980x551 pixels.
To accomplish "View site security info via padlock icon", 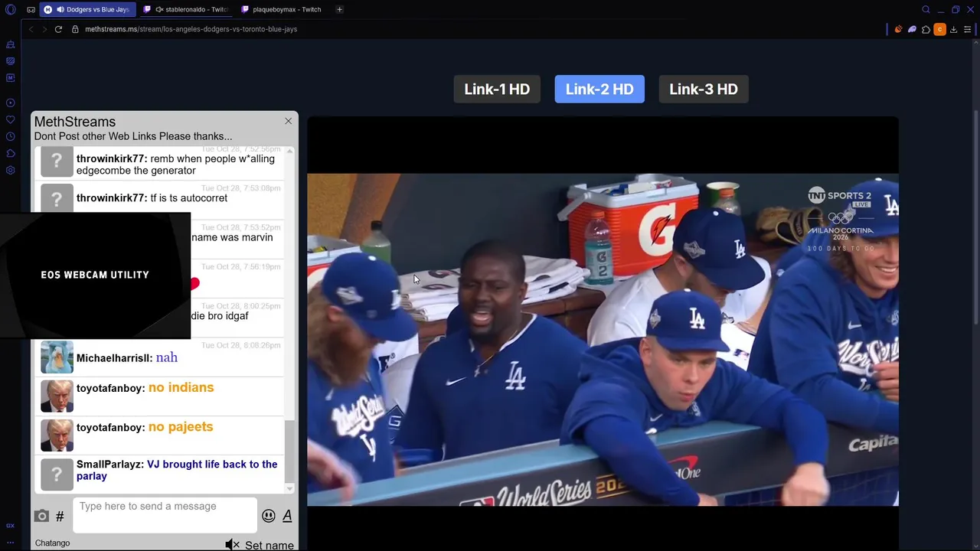I will [x=75, y=29].
